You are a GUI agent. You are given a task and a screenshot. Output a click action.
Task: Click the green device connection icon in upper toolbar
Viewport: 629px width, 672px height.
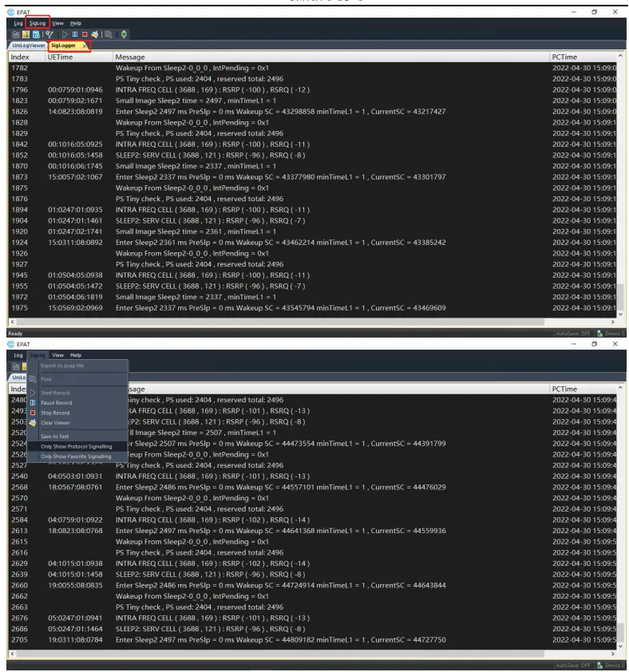pyautogui.click(x=124, y=34)
